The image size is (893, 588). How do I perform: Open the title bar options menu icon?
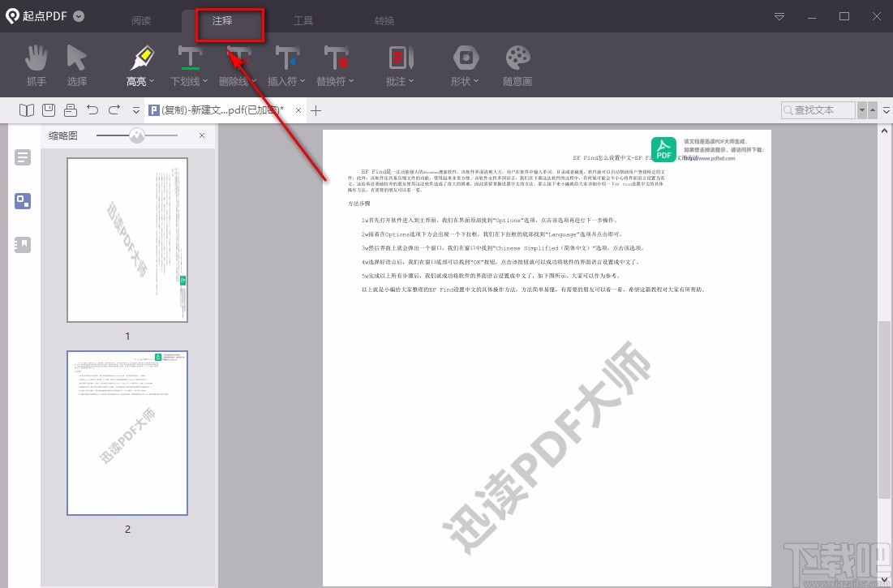pos(779,16)
